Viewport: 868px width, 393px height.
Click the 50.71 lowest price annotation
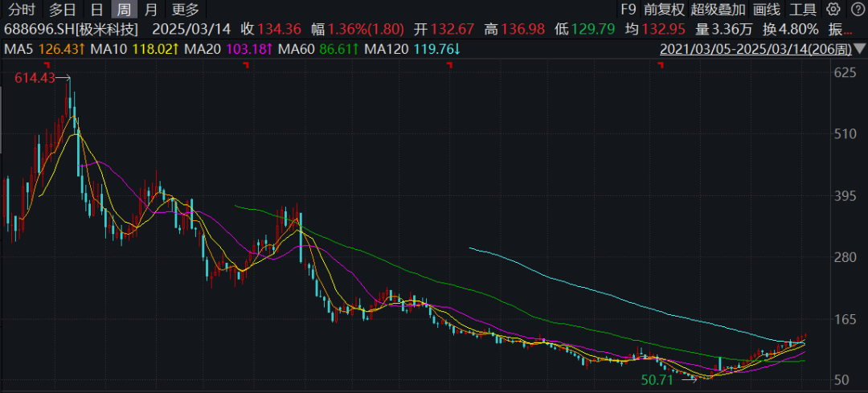(657, 379)
